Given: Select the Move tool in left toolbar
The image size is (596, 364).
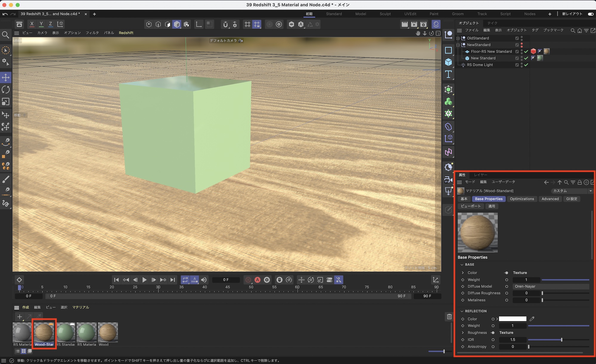Looking at the screenshot, I should tap(6, 77).
